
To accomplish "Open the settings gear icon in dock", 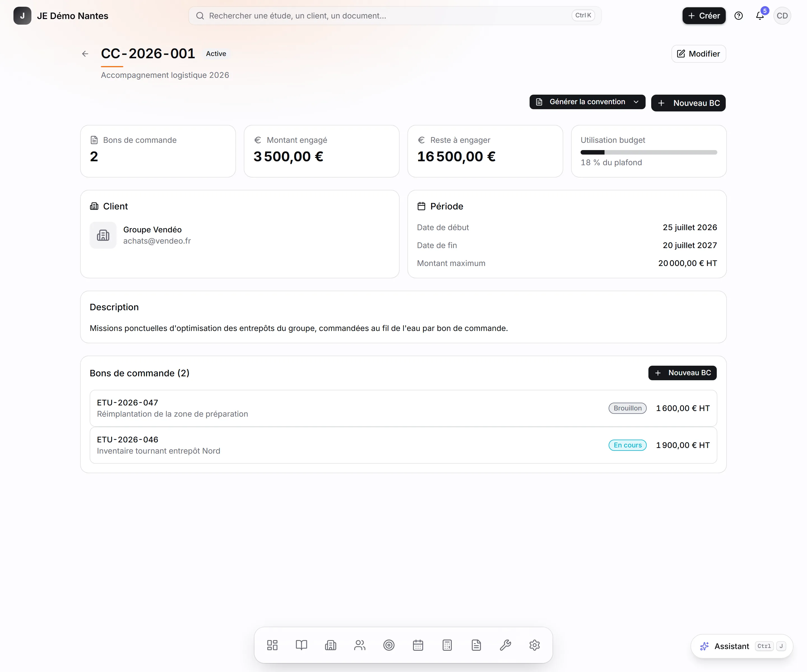I will (535, 645).
